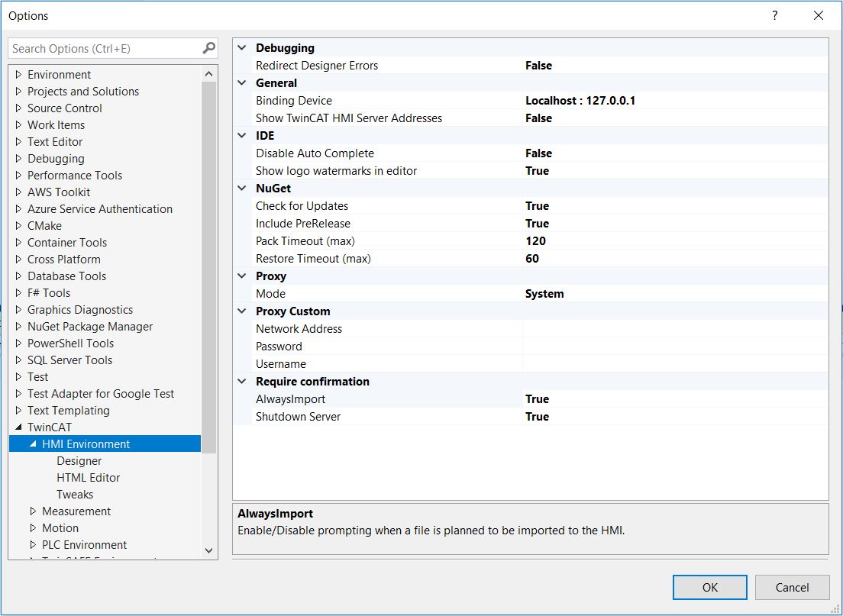Image resolution: width=843 pixels, height=616 pixels.
Task: Select SQL Server Tools item
Action: click(x=70, y=360)
